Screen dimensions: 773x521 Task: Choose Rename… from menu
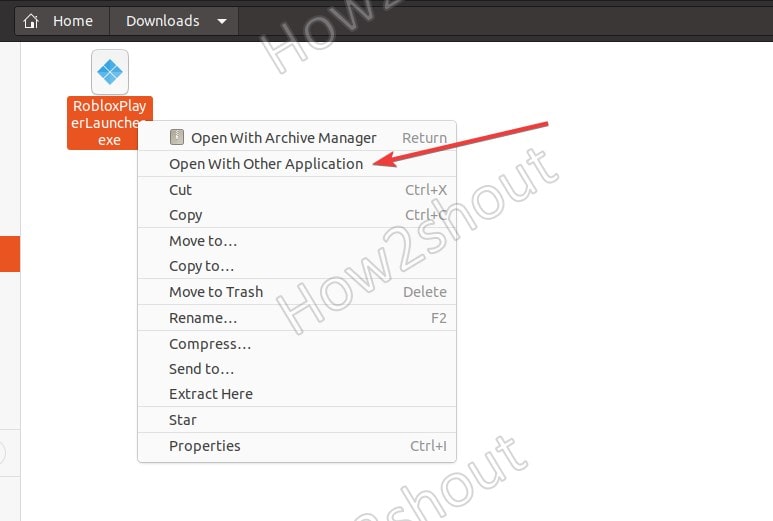pos(297,318)
